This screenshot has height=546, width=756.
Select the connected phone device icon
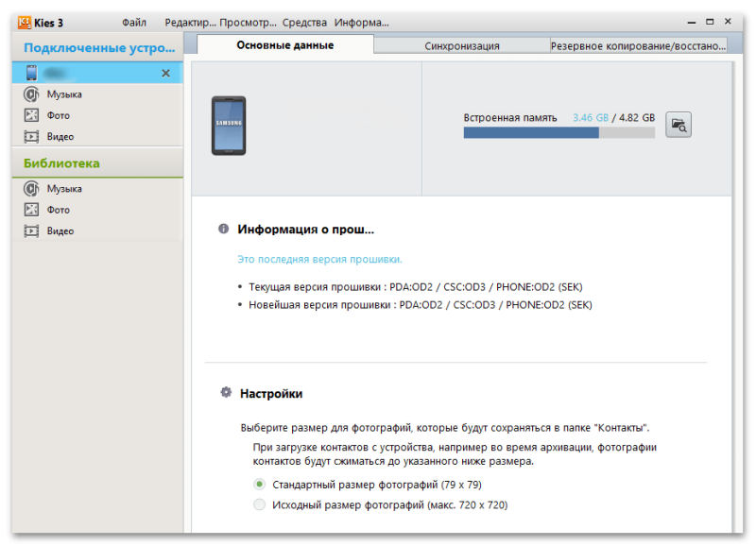[x=31, y=73]
